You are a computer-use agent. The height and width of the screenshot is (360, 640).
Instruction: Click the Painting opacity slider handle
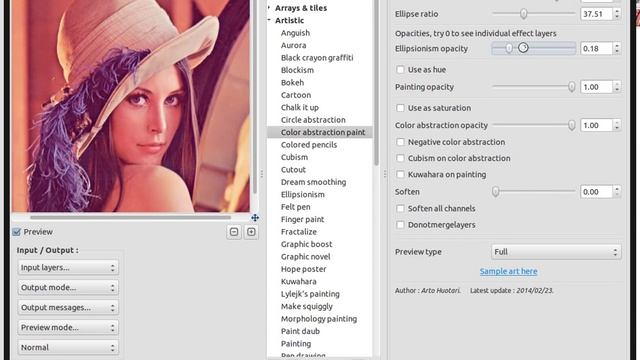[572, 87]
